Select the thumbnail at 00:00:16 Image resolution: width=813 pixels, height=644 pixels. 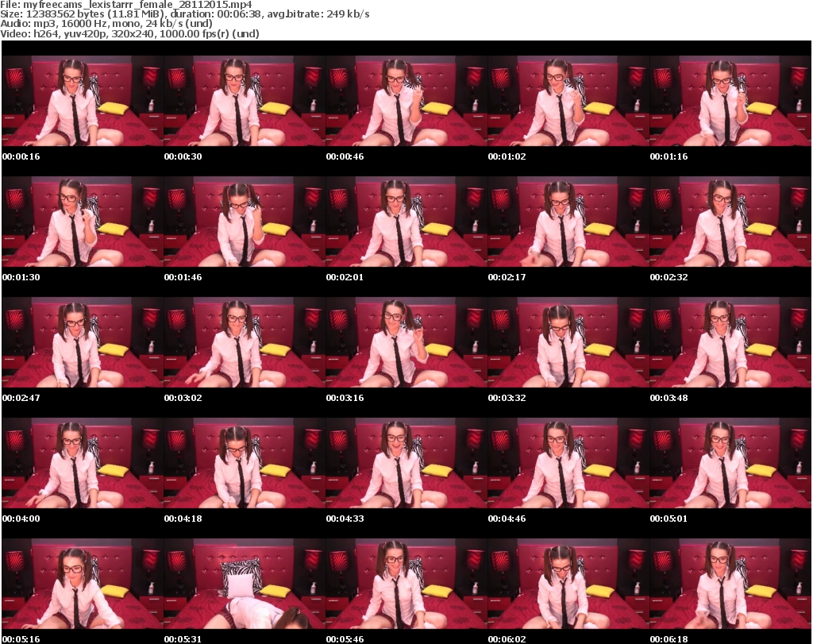click(x=83, y=101)
